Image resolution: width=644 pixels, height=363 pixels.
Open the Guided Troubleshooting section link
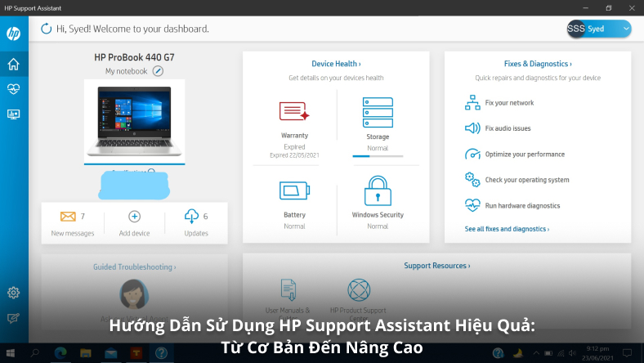tap(134, 267)
